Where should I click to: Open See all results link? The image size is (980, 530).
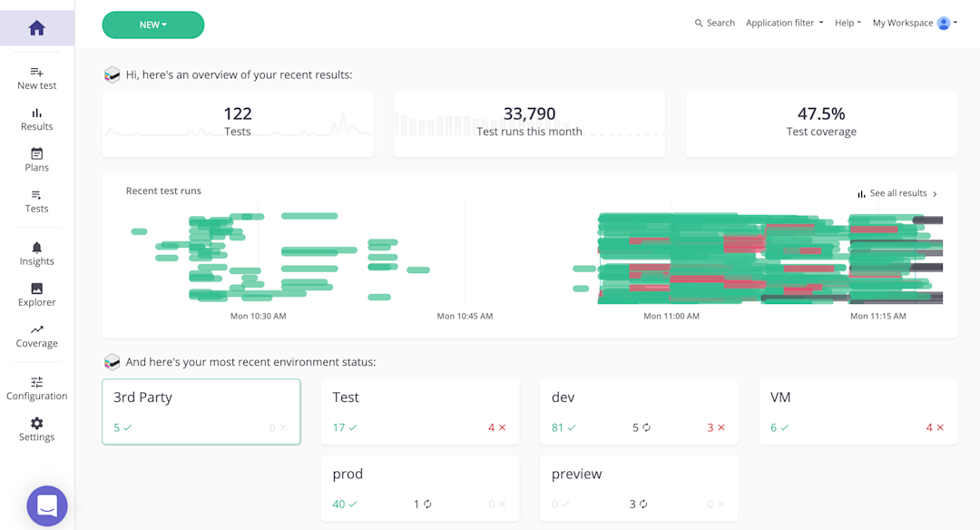pyautogui.click(x=897, y=193)
